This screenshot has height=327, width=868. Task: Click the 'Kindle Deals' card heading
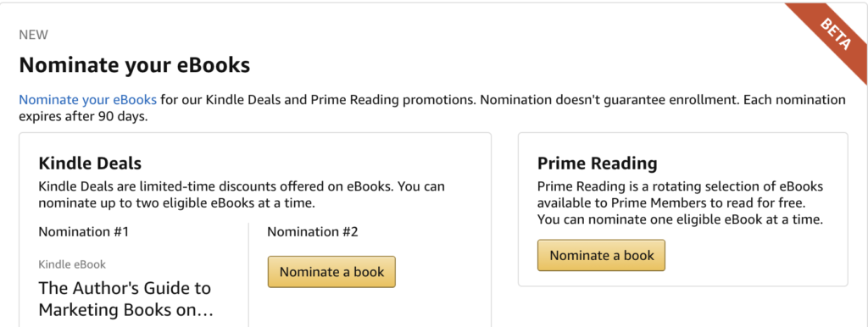(90, 163)
